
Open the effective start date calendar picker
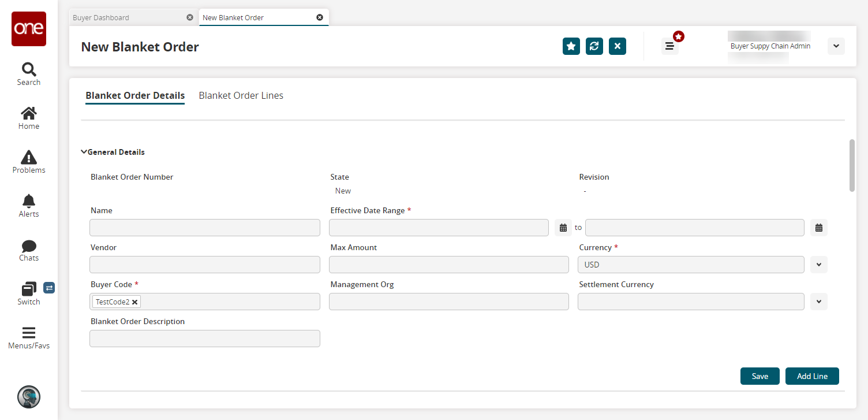point(563,228)
